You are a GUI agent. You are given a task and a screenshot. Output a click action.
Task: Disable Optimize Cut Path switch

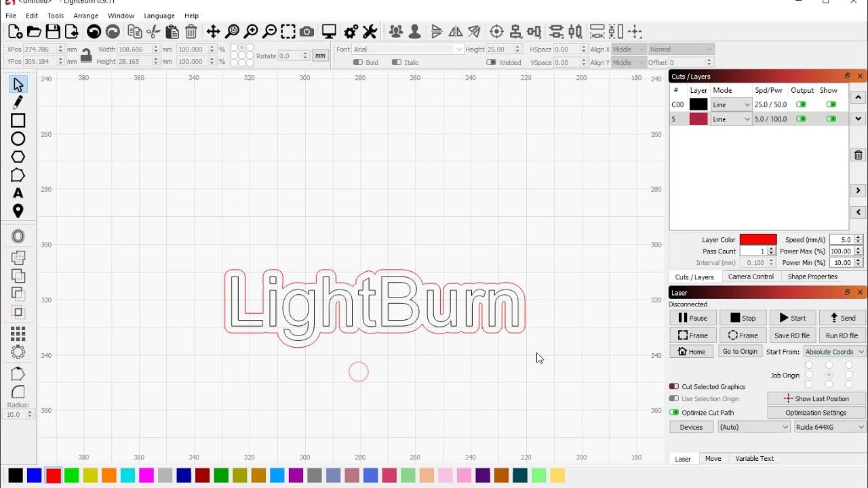[674, 412]
